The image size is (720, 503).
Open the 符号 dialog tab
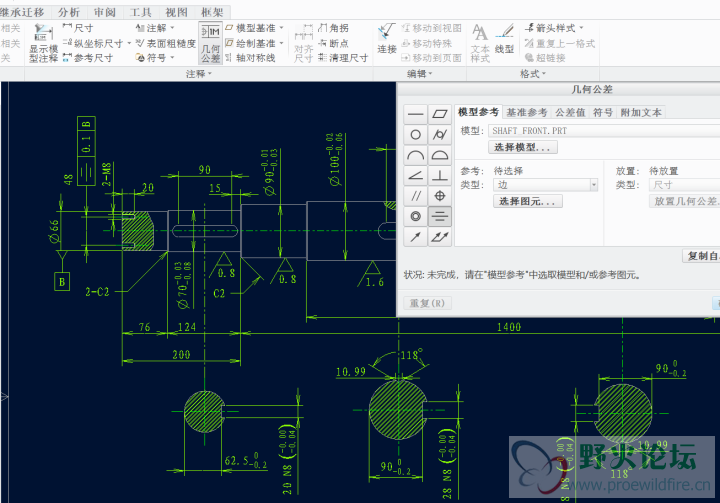coord(602,113)
